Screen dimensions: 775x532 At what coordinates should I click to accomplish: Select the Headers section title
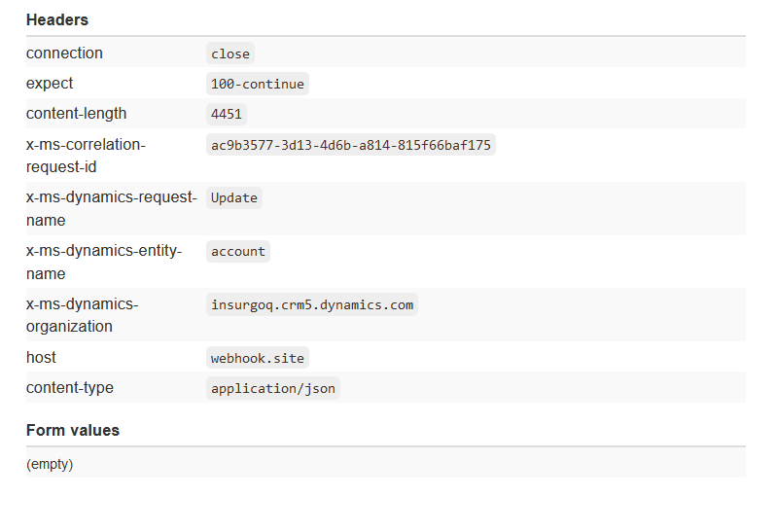[x=56, y=19]
